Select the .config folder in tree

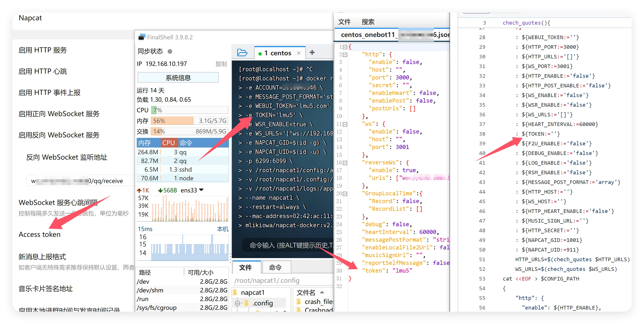(262, 303)
